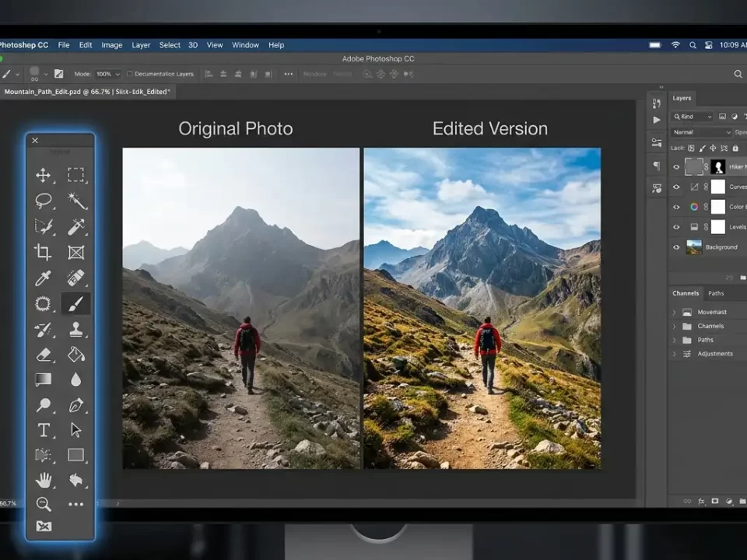
Task: Select the Frame tool with crossed box
Action: click(x=75, y=252)
